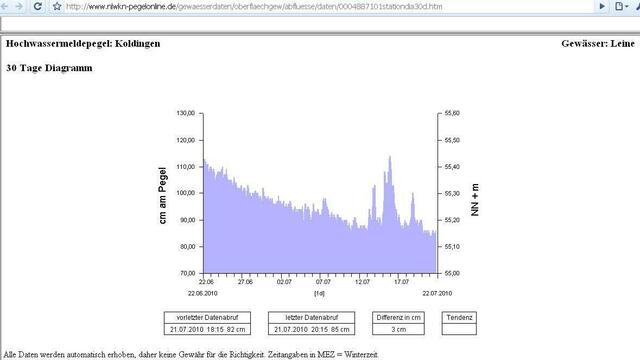Click the 27.06 date tick label
This screenshot has width=640, height=360.
coord(245,282)
